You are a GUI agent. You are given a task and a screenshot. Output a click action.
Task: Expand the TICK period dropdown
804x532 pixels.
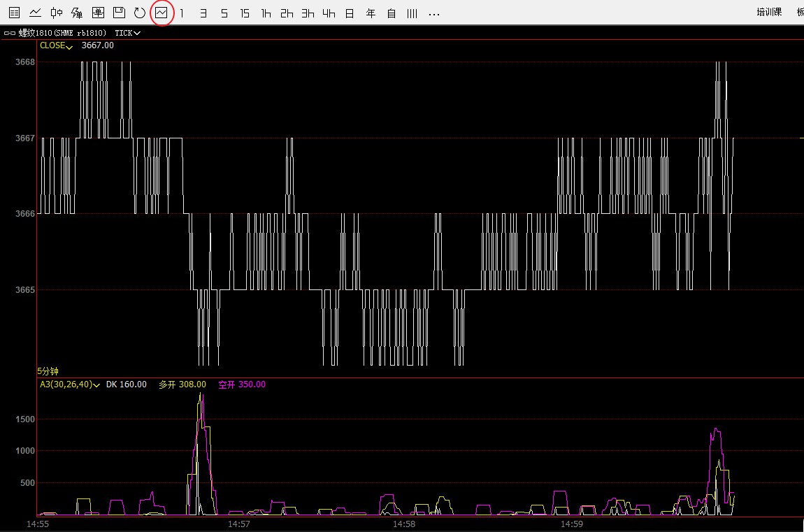point(128,33)
